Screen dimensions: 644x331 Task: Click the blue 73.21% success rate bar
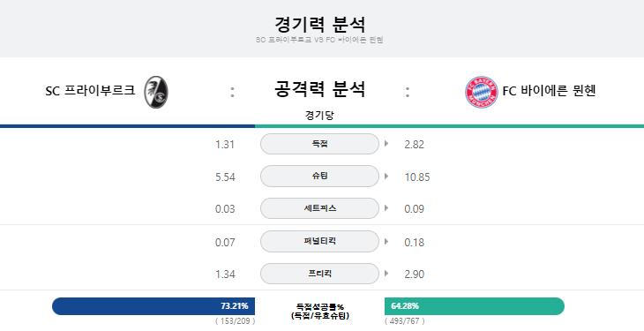(154, 306)
